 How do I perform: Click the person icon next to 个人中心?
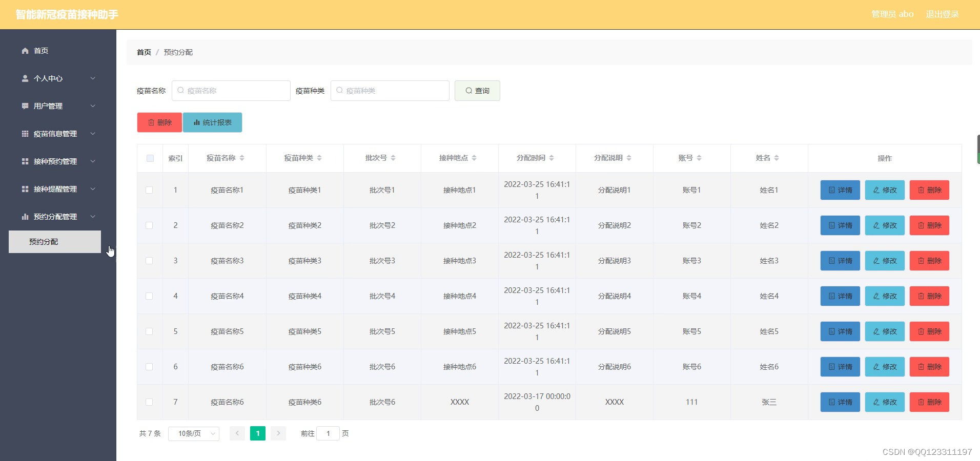coord(25,78)
